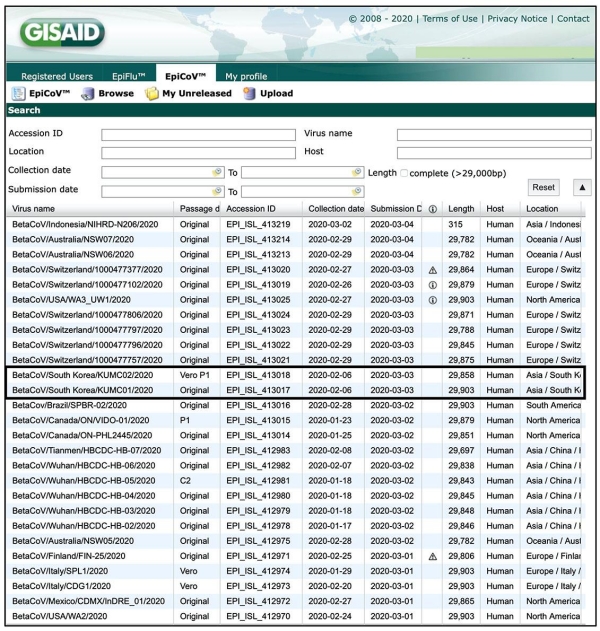
Task: Click the EpiCoV toolbar icon
Action: click(x=17, y=94)
